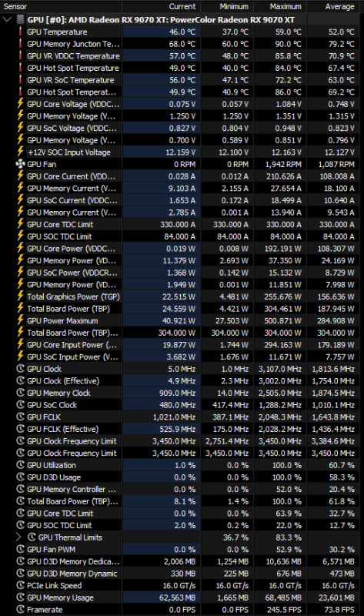Click lightning icon beside GPU Core Power
This screenshot has height=616, width=364.
click(x=21, y=248)
